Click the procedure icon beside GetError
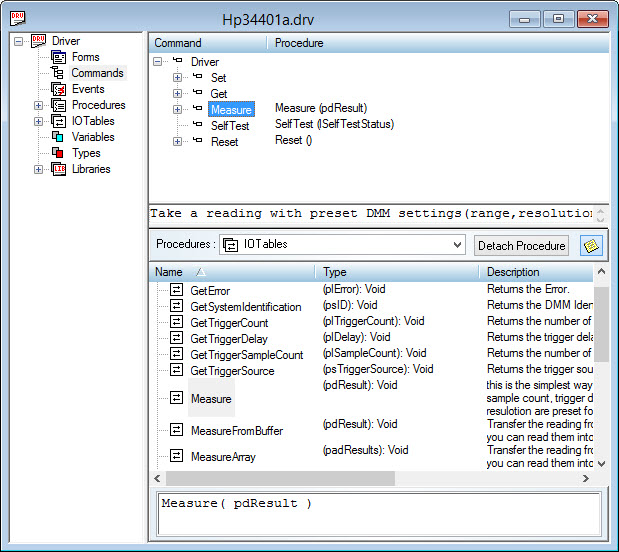The height and width of the screenshot is (552, 619). (x=176, y=290)
